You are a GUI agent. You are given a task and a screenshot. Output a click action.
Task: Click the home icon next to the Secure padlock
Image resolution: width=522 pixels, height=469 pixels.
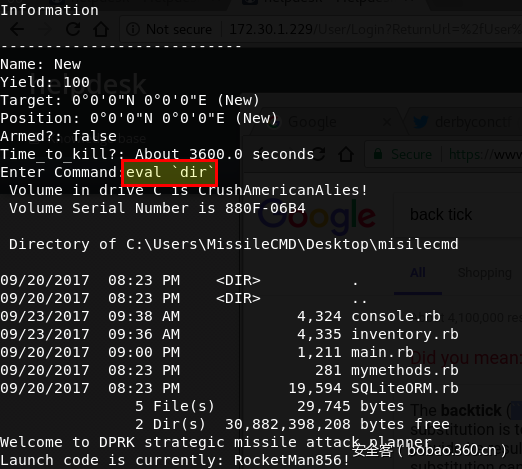[x=346, y=154]
